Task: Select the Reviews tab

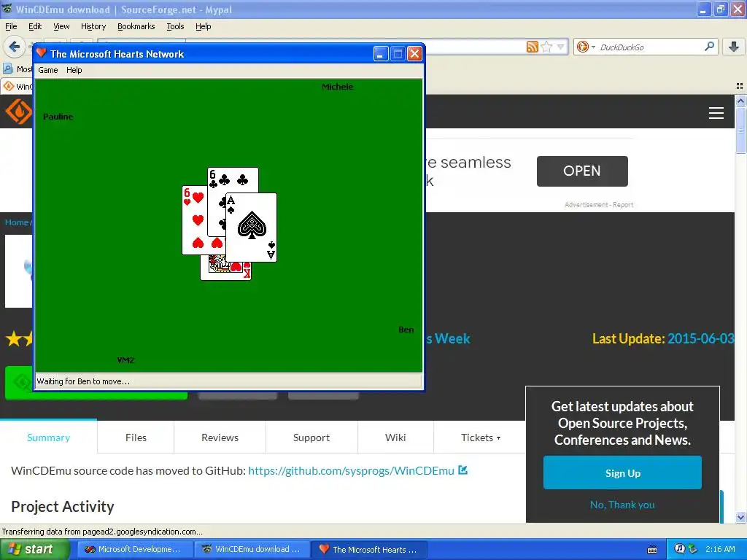Action: point(220,437)
